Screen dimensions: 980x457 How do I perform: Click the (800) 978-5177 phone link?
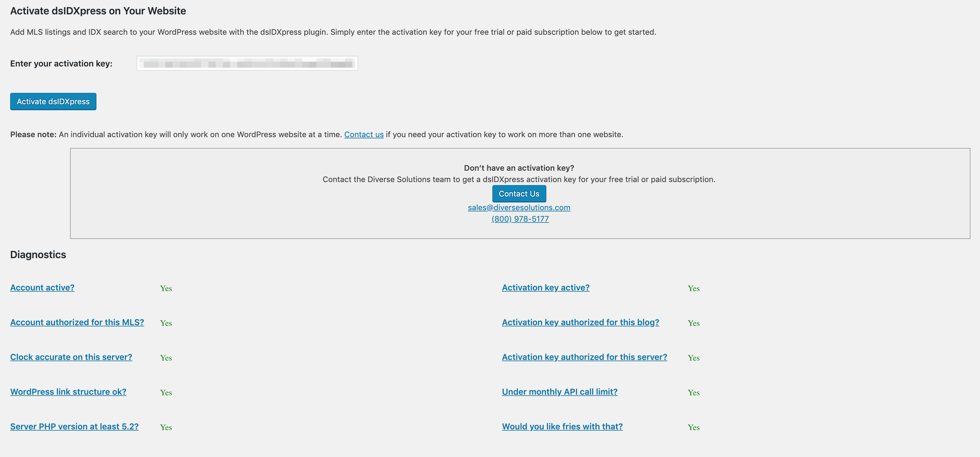(x=520, y=219)
